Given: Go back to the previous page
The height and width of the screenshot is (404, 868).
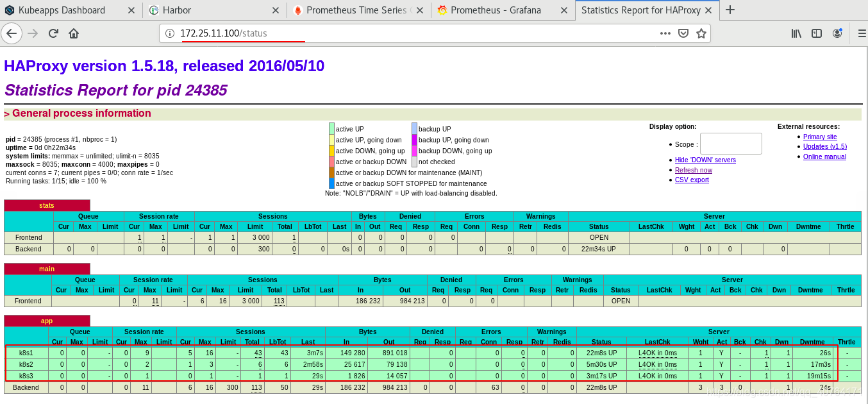Looking at the screenshot, I should coord(12,33).
